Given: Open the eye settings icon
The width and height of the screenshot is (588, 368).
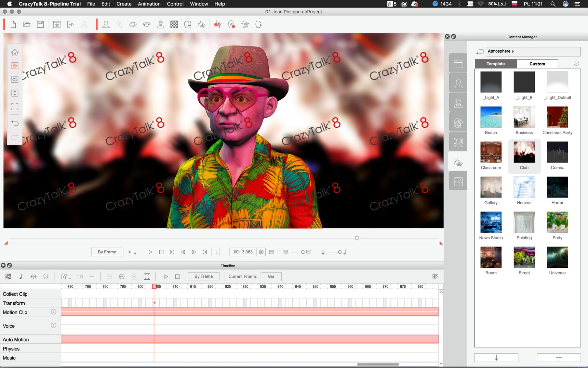Looking at the screenshot, I should [133, 24].
